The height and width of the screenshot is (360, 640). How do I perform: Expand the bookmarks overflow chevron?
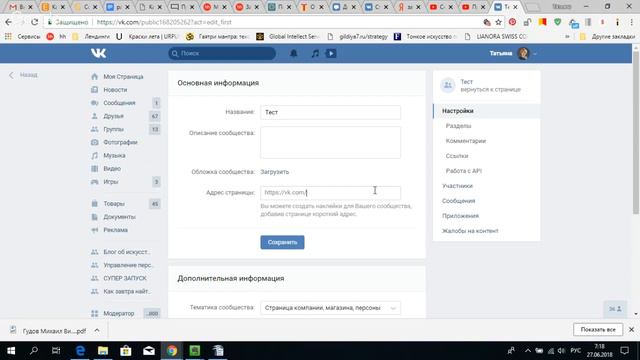[567, 36]
